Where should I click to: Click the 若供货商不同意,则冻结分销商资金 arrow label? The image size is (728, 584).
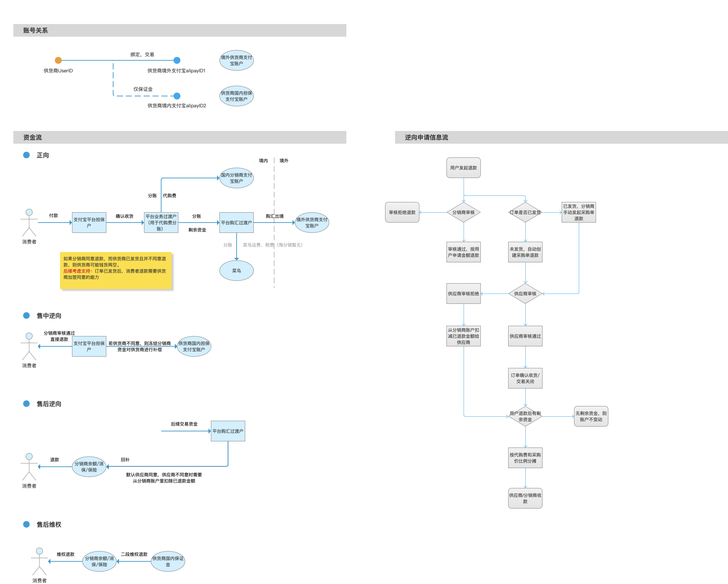[x=140, y=346]
